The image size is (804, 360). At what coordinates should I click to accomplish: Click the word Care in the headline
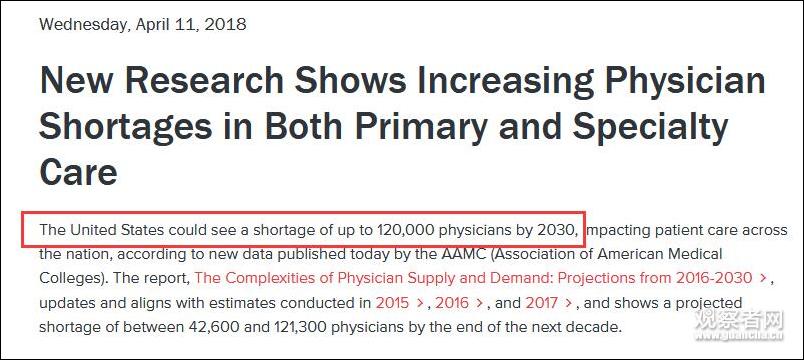tap(78, 172)
